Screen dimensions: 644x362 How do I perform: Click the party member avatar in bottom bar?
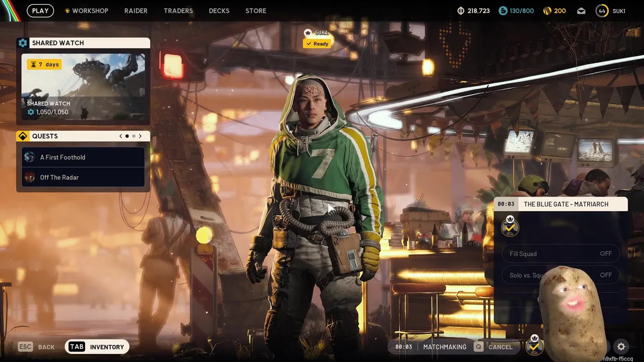tap(534, 345)
